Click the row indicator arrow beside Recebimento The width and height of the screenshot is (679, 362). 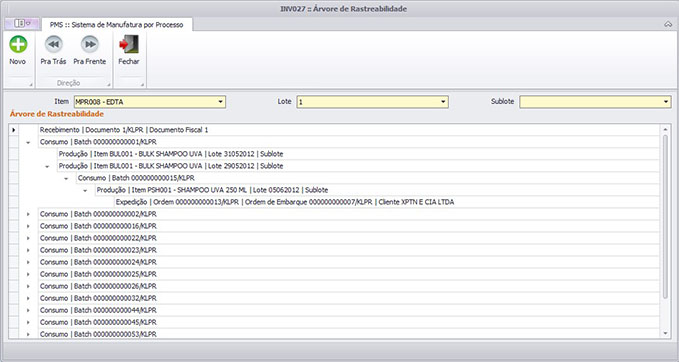(14, 130)
